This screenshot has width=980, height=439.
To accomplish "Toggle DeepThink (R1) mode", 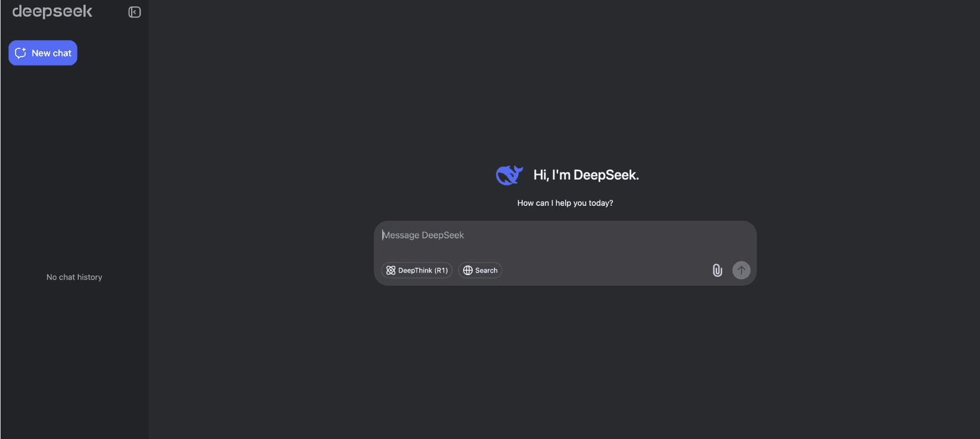I will 417,270.
